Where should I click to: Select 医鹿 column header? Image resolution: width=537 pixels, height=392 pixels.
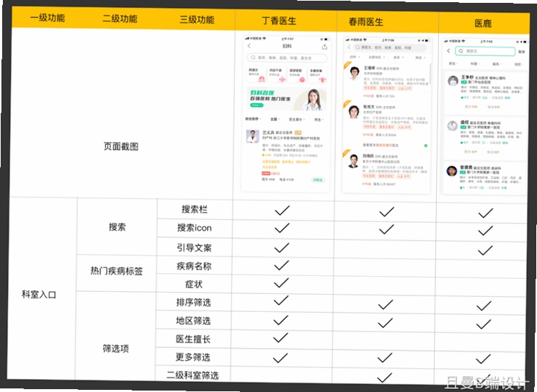(483, 24)
